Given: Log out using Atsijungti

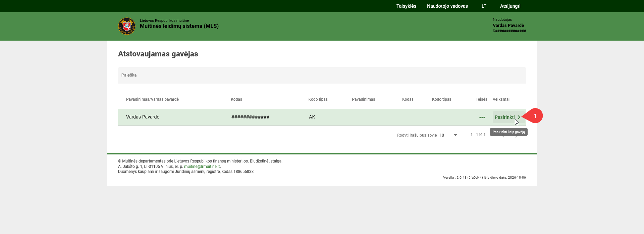Looking at the screenshot, I should point(510,6).
